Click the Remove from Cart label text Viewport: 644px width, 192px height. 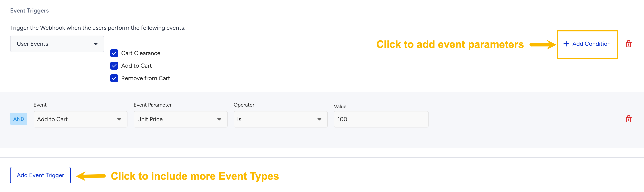[145, 78]
